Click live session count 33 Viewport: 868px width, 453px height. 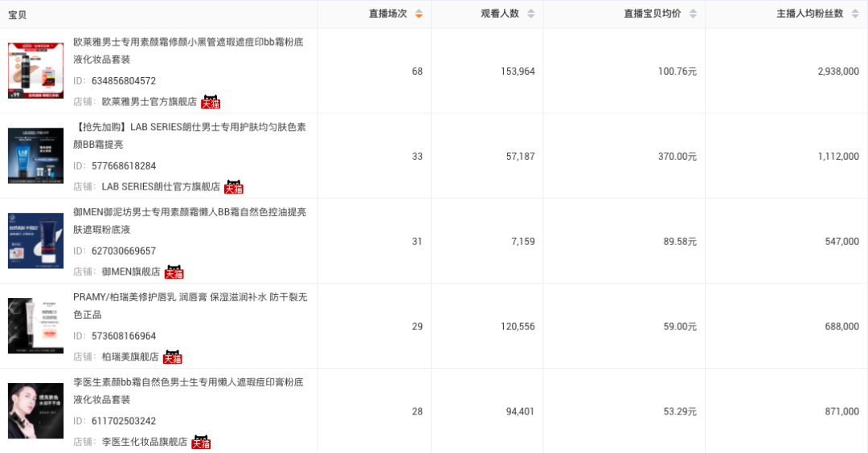tap(417, 157)
